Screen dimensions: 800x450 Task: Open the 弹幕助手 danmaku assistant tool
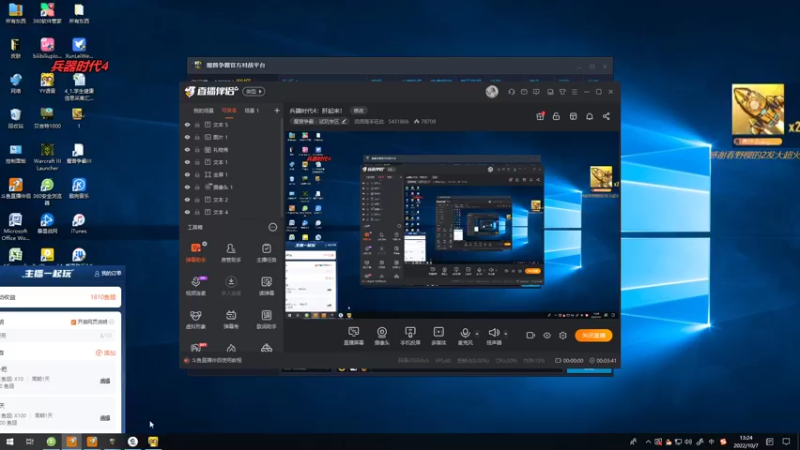(196, 252)
